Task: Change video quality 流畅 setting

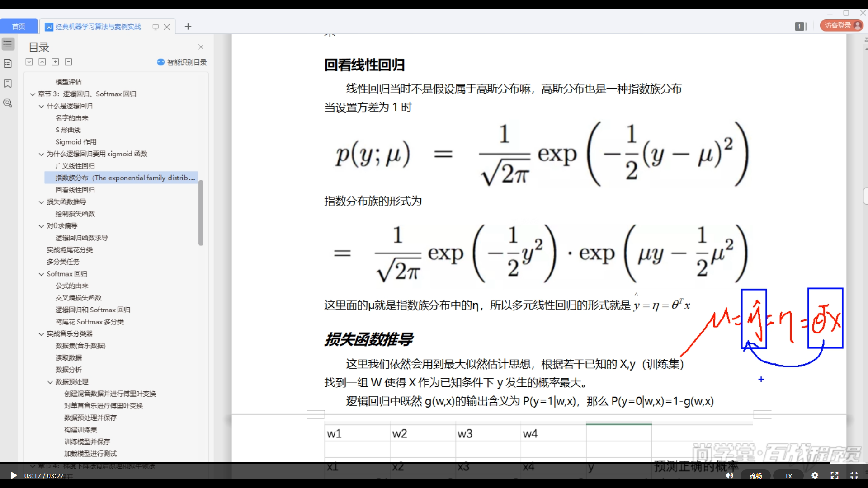Action: pos(756,476)
